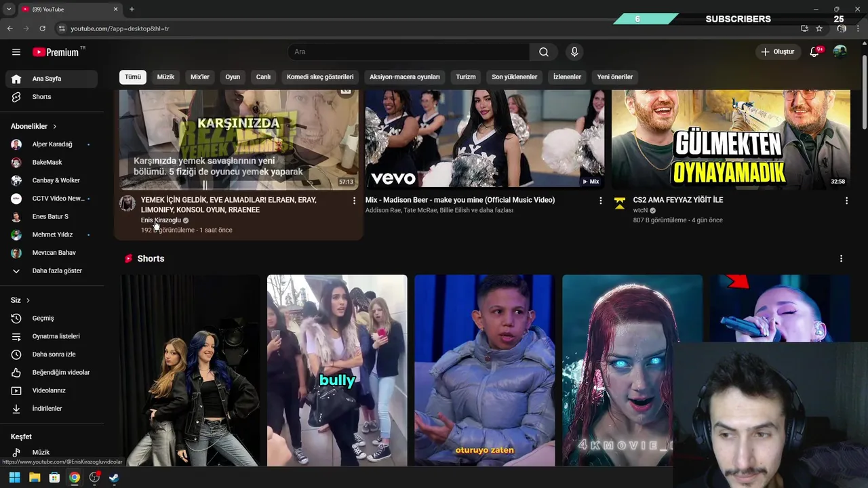Open İndirilenler downloads
The height and width of the screenshot is (488, 868).
(x=52, y=409)
